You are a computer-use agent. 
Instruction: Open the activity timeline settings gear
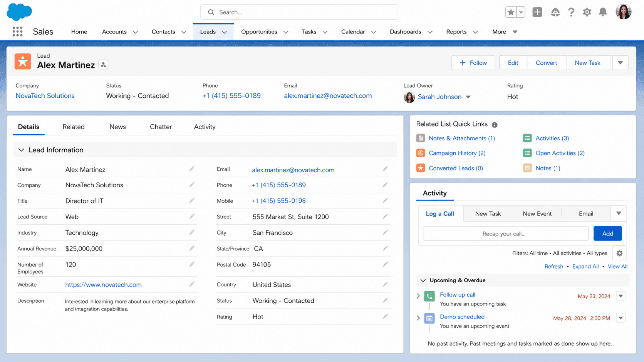(x=619, y=253)
